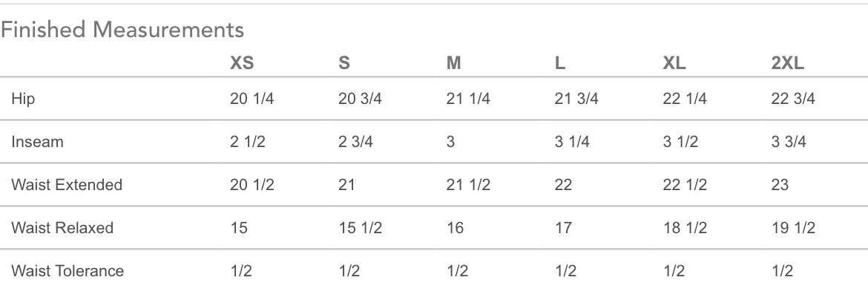Click the Waist Tolerance row label
868x306 pixels.
pyautogui.click(x=68, y=271)
